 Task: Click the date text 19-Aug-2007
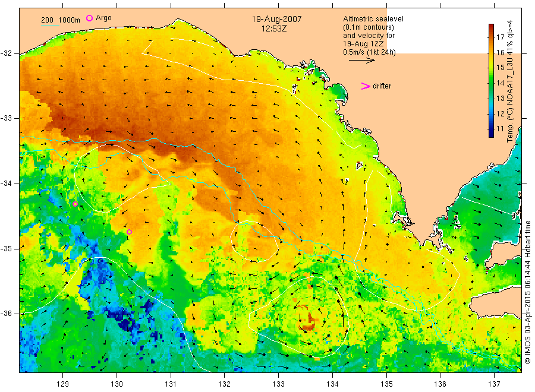[x=276, y=19]
